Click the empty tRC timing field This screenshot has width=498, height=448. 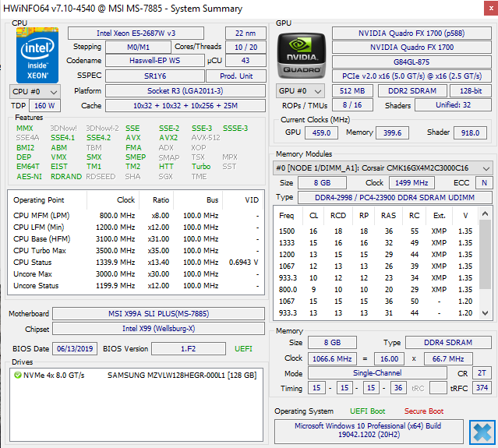(438, 388)
